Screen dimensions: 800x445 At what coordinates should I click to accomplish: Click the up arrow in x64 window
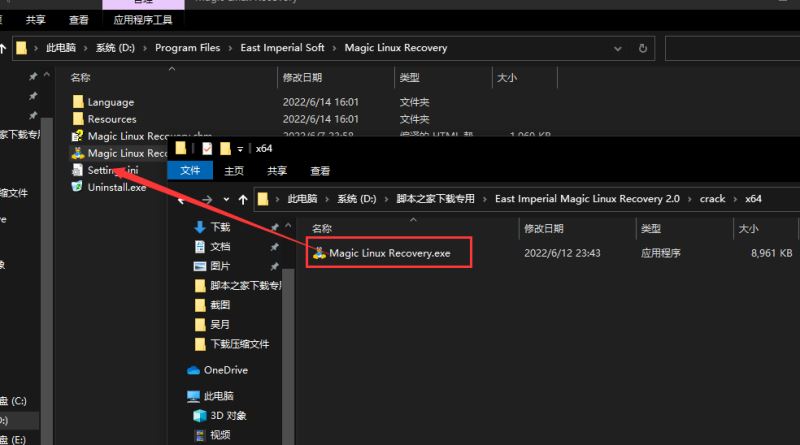click(x=243, y=200)
